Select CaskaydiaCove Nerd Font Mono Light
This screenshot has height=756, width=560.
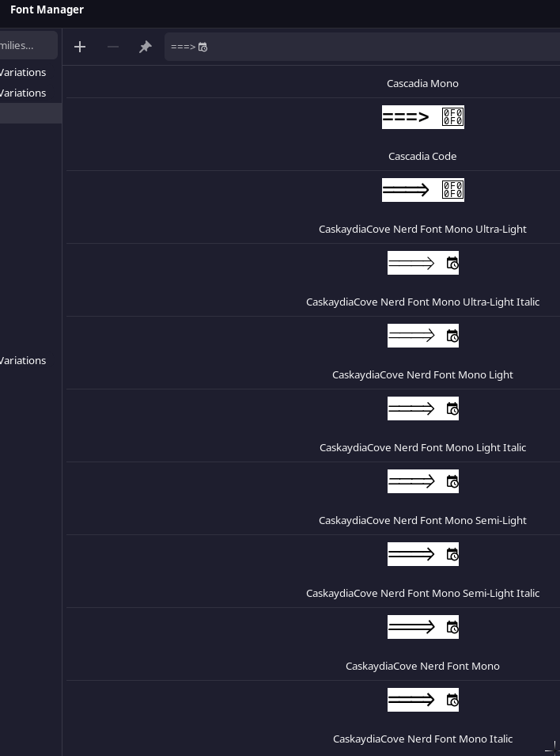(x=422, y=374)
